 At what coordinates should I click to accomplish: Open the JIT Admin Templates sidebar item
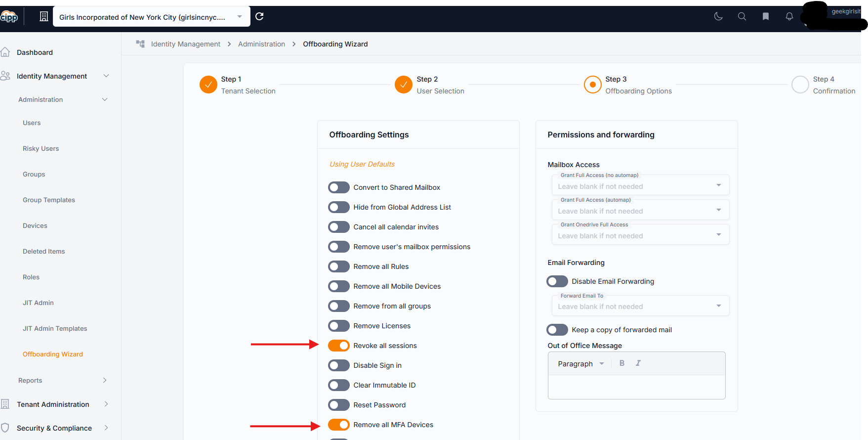pos(55,328)
